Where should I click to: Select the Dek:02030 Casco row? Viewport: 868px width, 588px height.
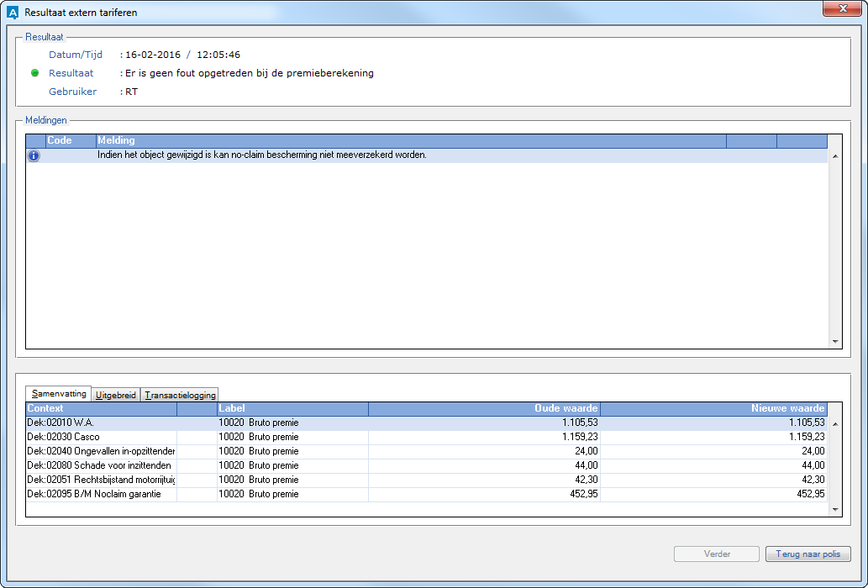click(x=101, y=437)
